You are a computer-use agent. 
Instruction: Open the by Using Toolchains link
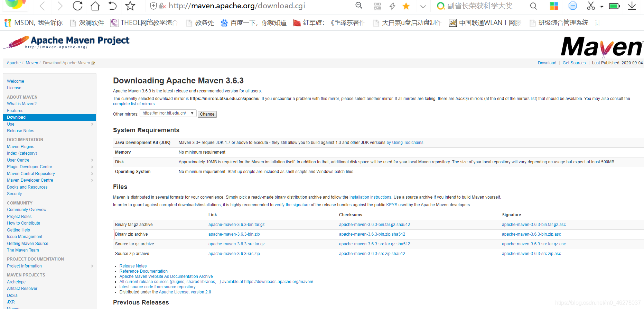click(405, 143)
